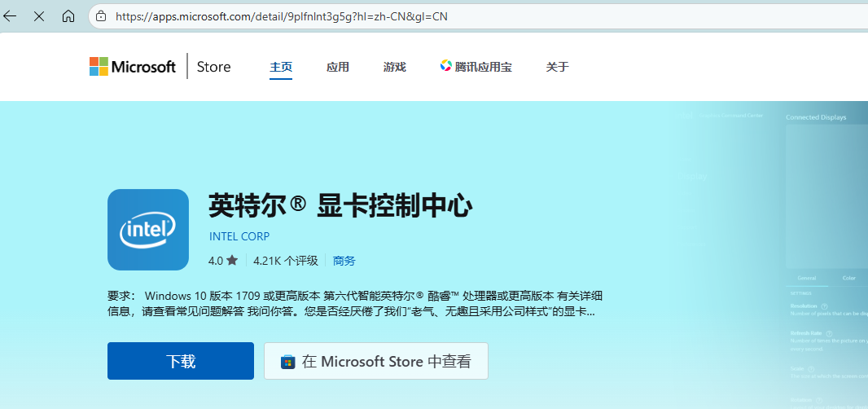Click the 4.0 star rating
868x409 pixels.
(223, 261)
